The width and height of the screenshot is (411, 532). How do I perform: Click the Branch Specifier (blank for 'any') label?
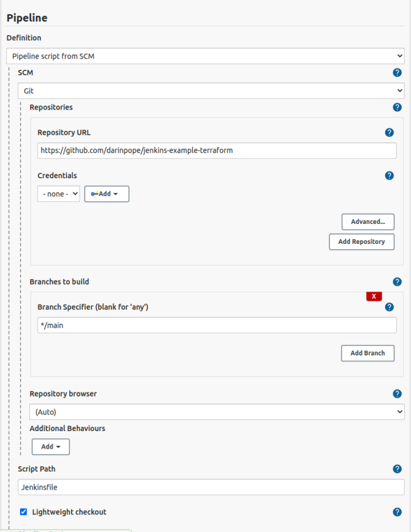(x=93, y=307)
